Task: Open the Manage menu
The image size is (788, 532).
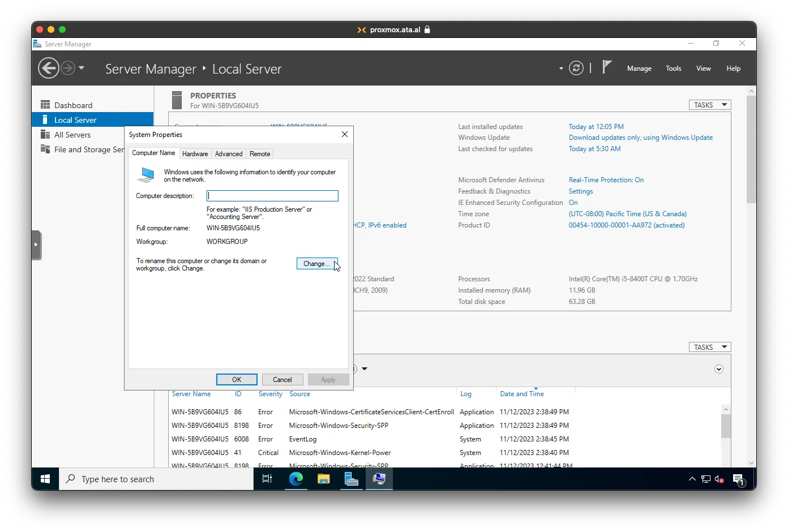Action: pyautogui.click(x=639, y=68)
